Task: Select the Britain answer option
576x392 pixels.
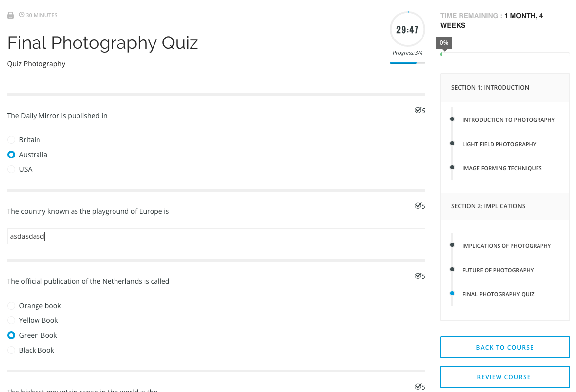Action: coord(11,140)
